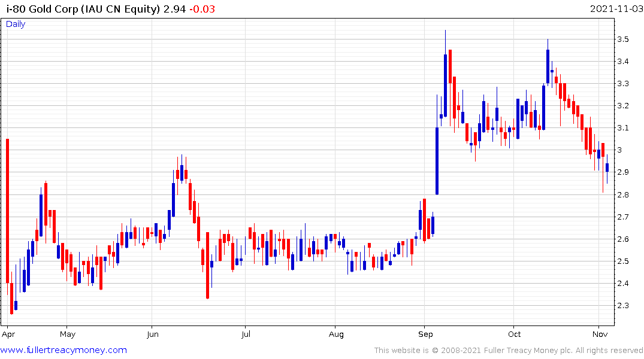
Task: Open the www.fullertreacymoney.com link
Action: click(64, 350)
